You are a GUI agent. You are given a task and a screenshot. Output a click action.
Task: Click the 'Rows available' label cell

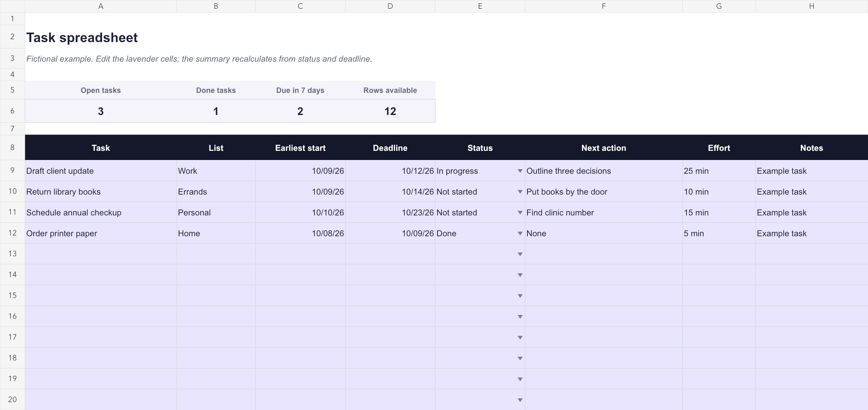390,90
